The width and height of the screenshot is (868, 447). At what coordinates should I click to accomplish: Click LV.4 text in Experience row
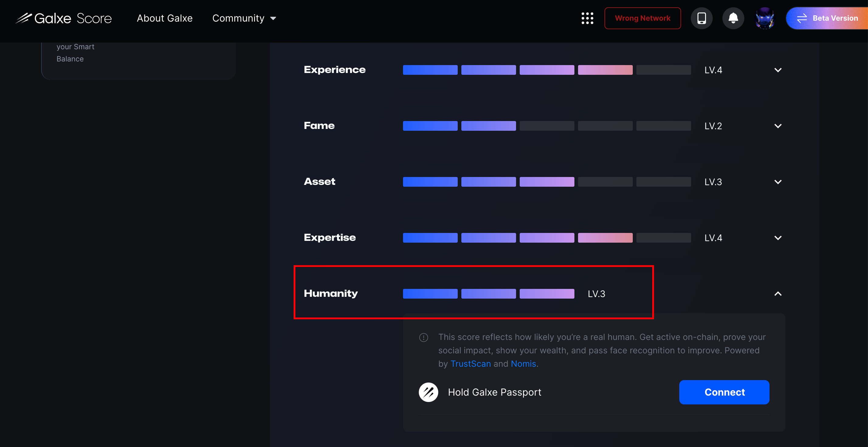coord(713,70)
